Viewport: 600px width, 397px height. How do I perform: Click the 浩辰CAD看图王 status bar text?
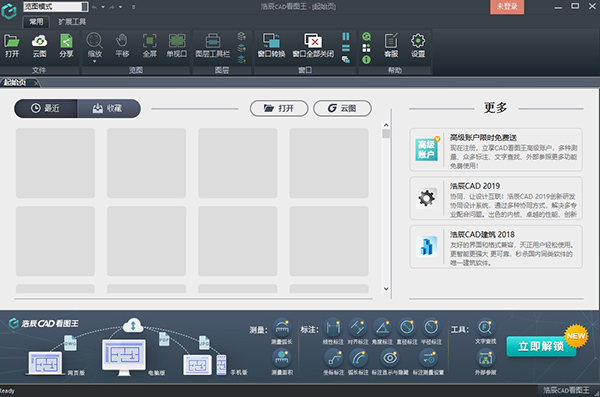coord(566,390)
